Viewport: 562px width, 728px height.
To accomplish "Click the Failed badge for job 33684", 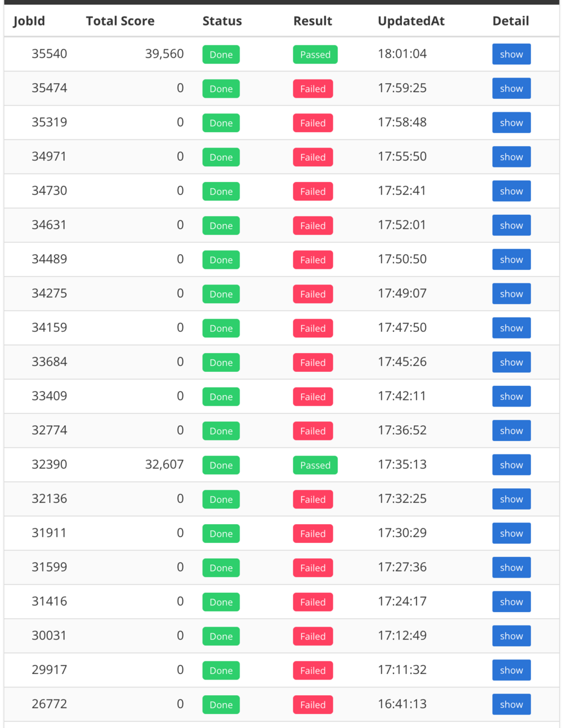I will click(x=313, y=363).
